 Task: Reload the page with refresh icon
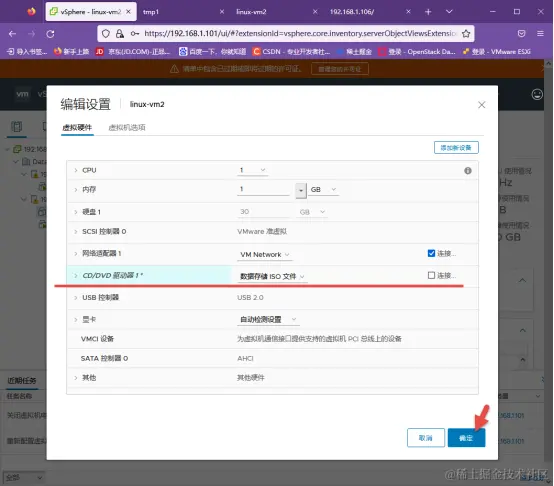click(x=51, y=34)
